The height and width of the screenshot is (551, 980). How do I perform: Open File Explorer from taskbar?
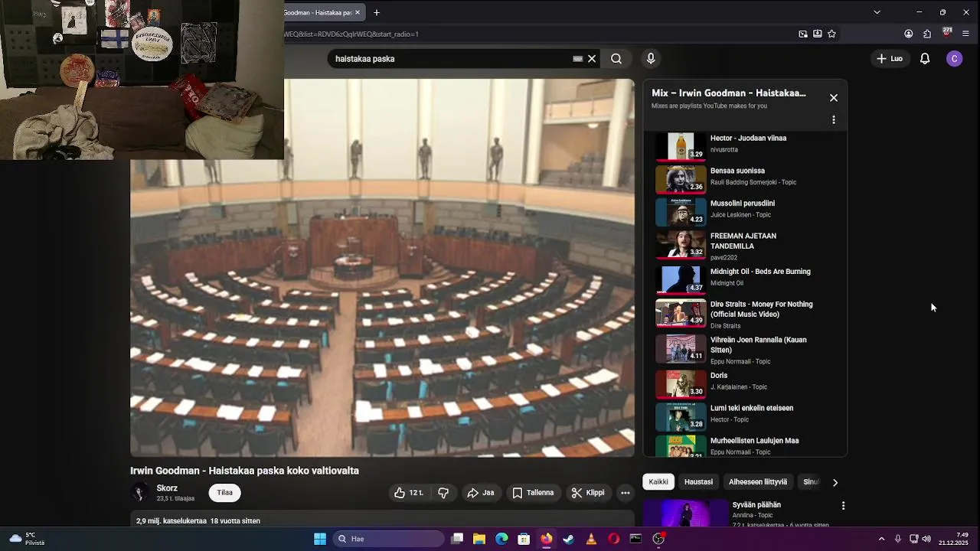[x=479, y=539]
